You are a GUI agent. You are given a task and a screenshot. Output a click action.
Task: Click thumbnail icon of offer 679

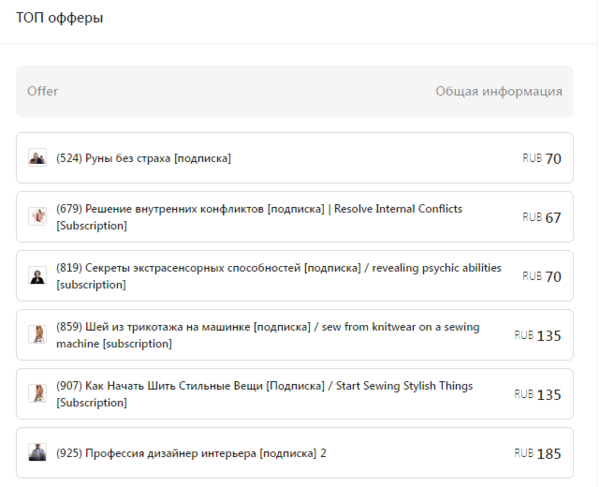click(37, 217)
